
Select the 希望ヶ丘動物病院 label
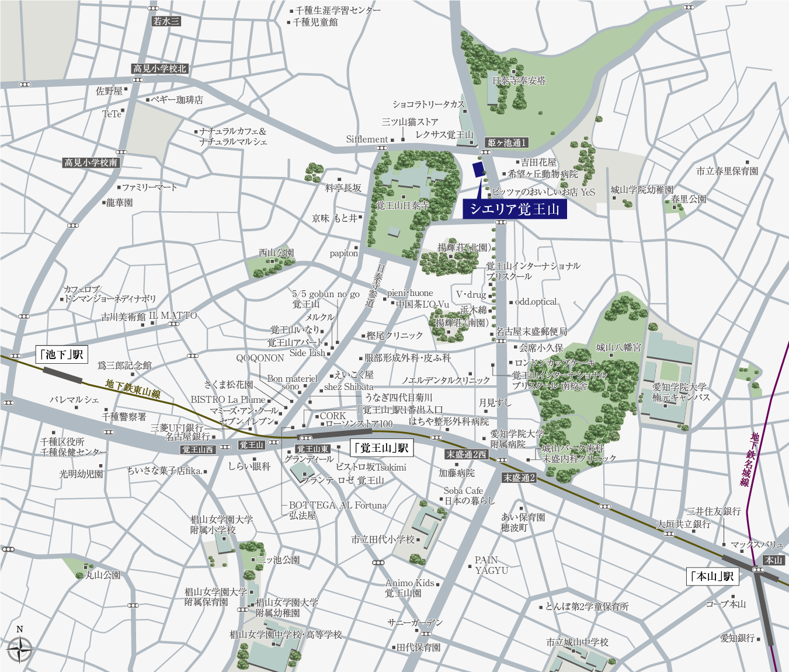543,174
